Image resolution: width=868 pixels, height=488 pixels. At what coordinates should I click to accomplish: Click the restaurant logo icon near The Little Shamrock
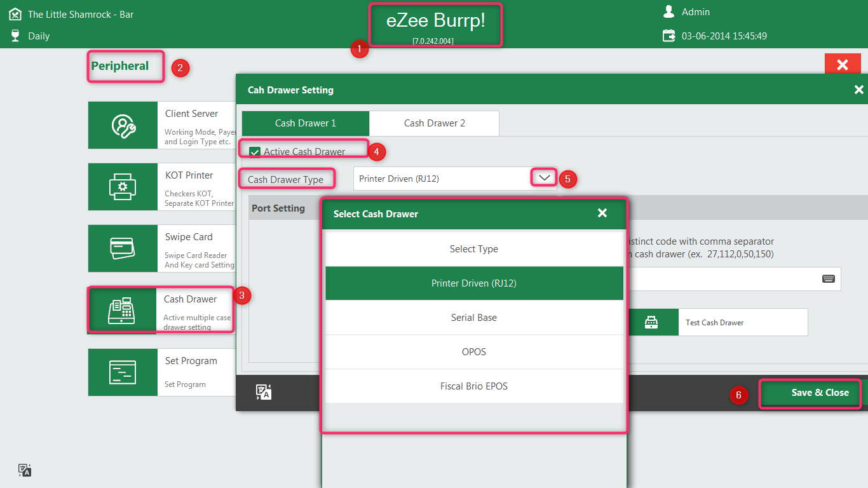[15, 14]
